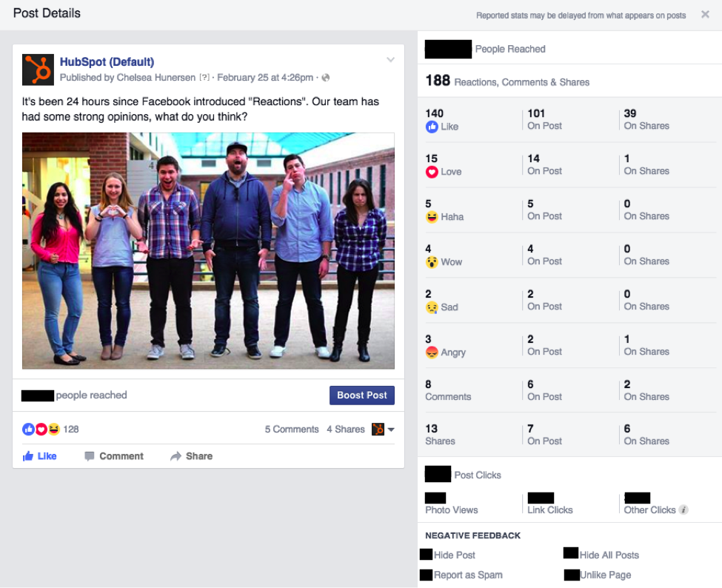
Task: Click the Boost Post button
Action: [x=361, y=395]
